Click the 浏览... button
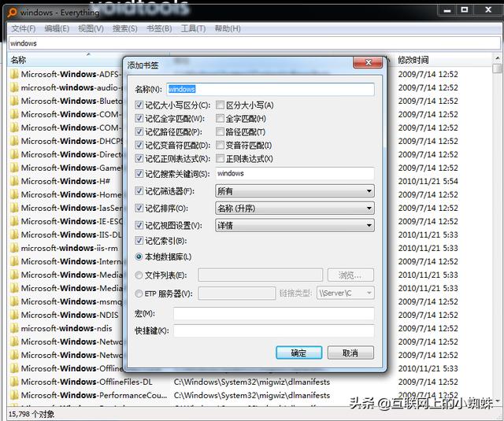This screenshot has width=504, height=421. pyautogui.click(x=350, y=275)
